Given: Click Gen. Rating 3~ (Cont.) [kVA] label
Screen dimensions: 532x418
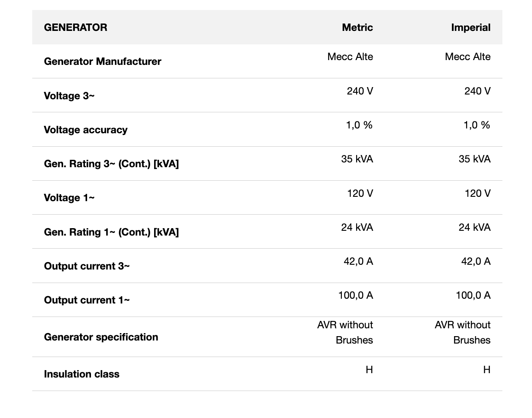Looking at the screenshot, I should click(x=111, y=164).
